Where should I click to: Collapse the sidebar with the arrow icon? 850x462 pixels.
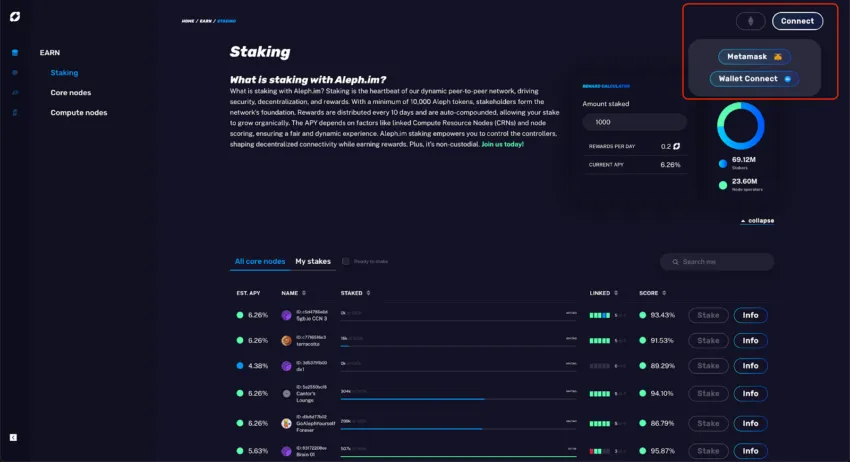tap(13, 437)
